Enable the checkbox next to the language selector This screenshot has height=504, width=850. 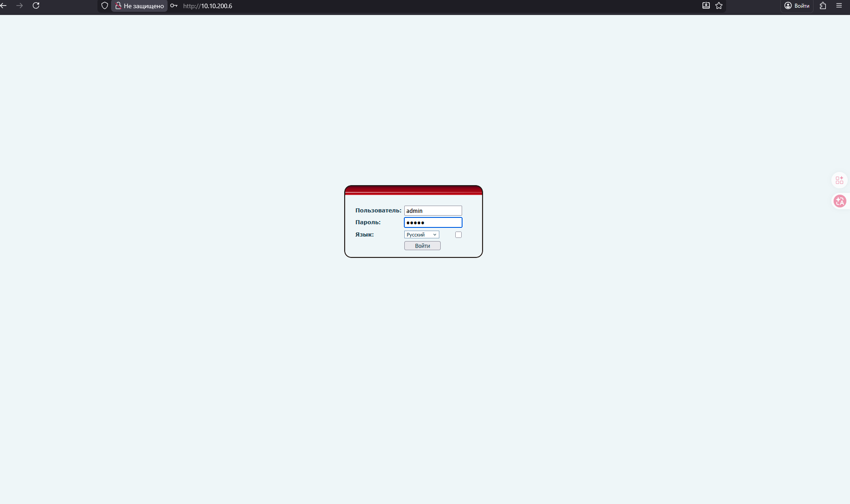tap(458, 234)
